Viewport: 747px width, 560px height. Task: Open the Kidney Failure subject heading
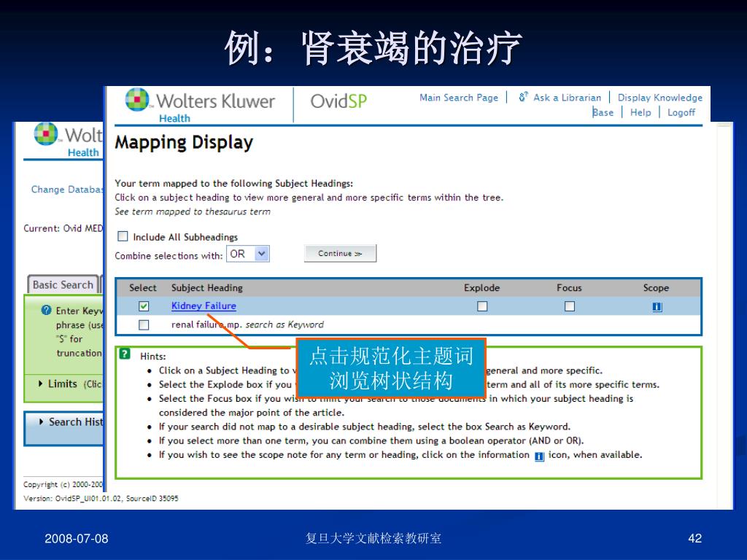click(x=204, y=306)
